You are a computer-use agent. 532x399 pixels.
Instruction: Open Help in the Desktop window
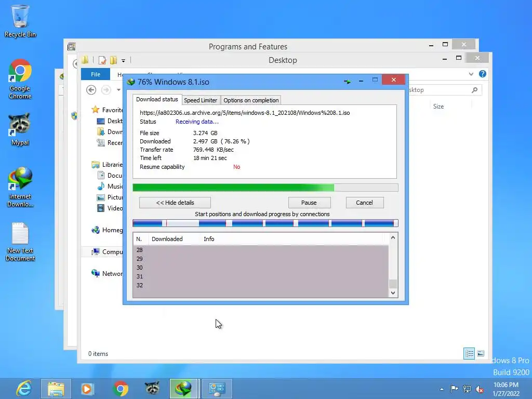[483, 74]
